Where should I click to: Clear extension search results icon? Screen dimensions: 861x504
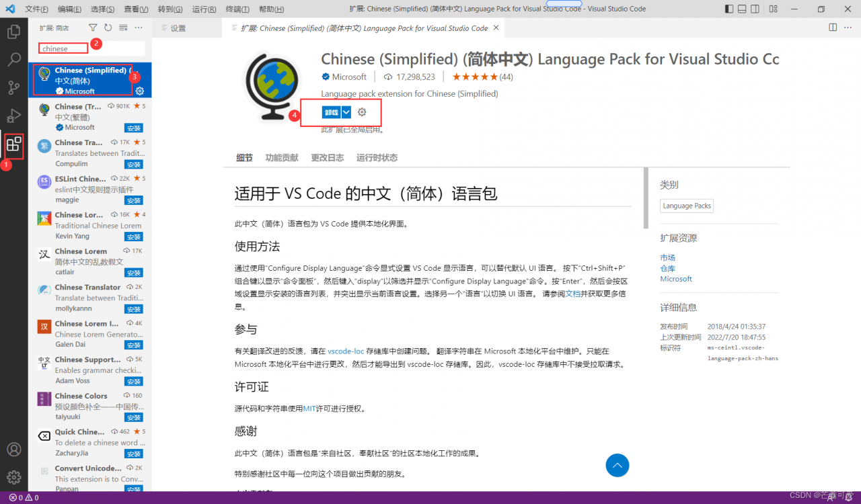point(123,28)
